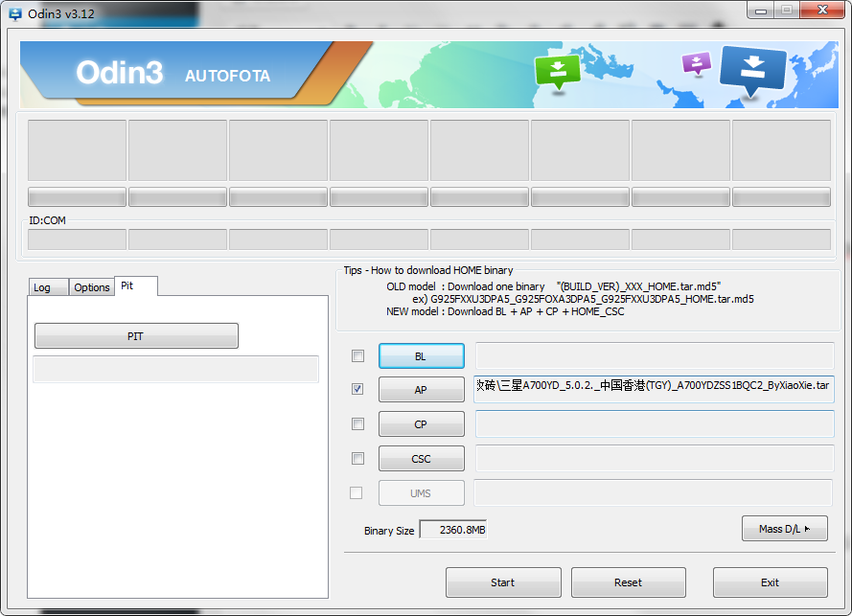Click the CP file button
The width and height of the screenshot is (852, 616).
click(x=421, y=424)
